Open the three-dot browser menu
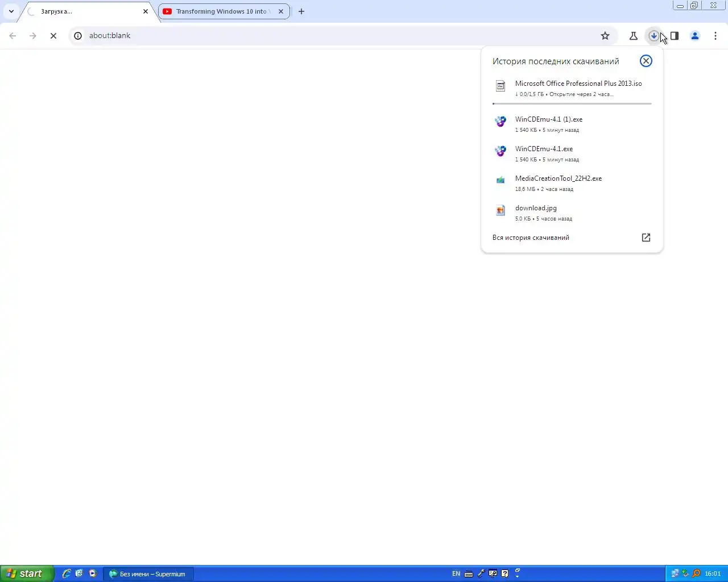Image resolution: width=728 pixels, height=582 pixels. (715, 36)
